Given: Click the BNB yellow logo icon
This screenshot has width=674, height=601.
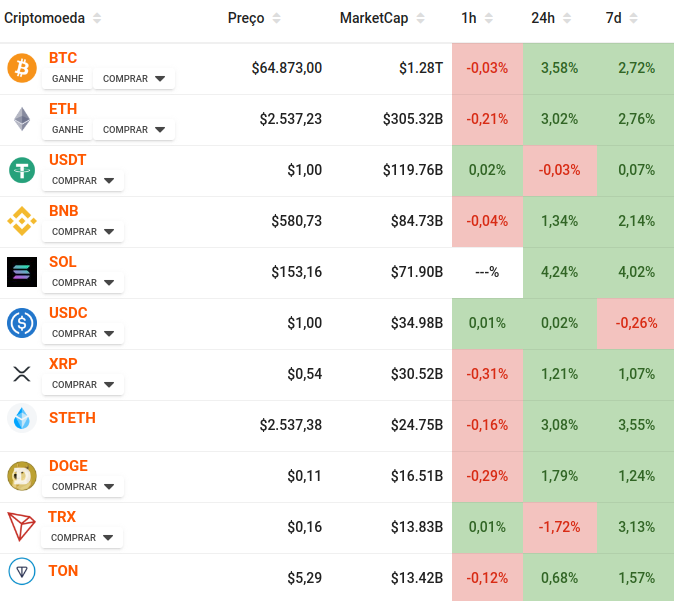Looking at the screenshot, I should [21, 221].
